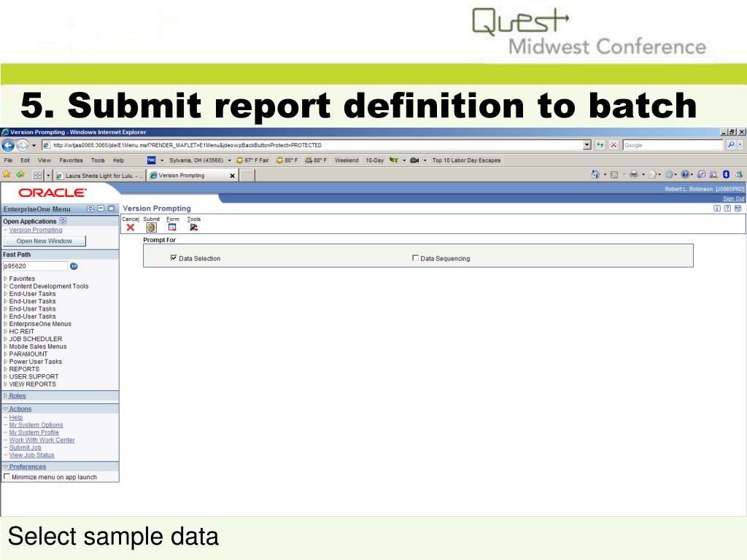Viewport: 747px width, 560px height.
Task: Open the File menu
Action: coord(8,160)
